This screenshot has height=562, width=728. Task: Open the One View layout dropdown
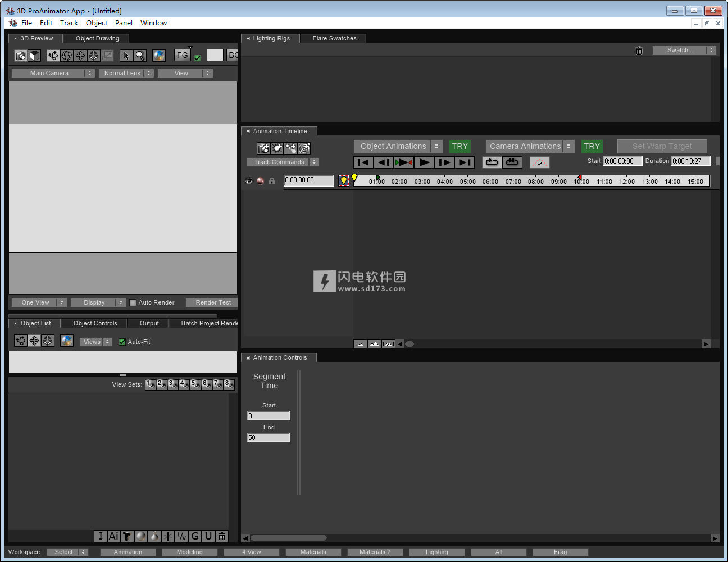(39, 302)
